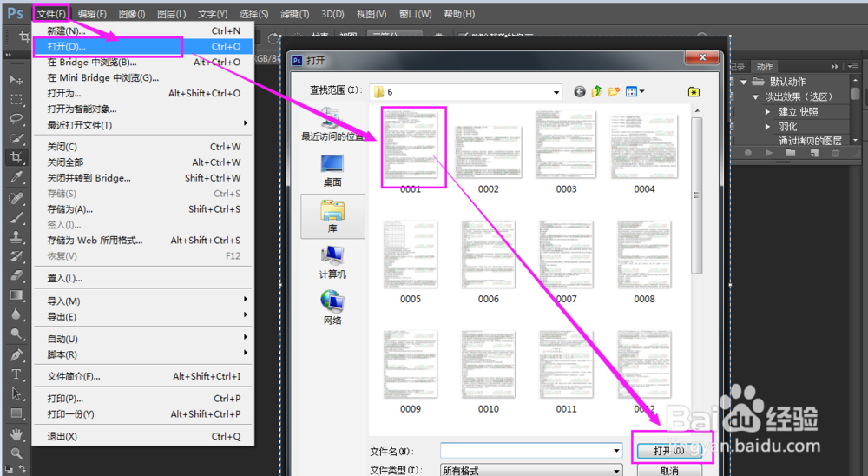Select the Move tool

point(16,80)
